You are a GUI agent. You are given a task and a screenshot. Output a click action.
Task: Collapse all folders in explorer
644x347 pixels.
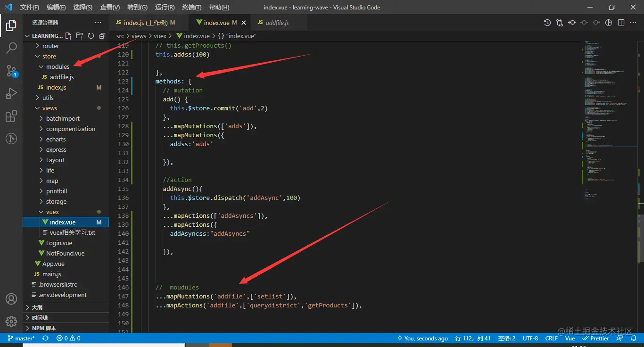click(101, 36)
